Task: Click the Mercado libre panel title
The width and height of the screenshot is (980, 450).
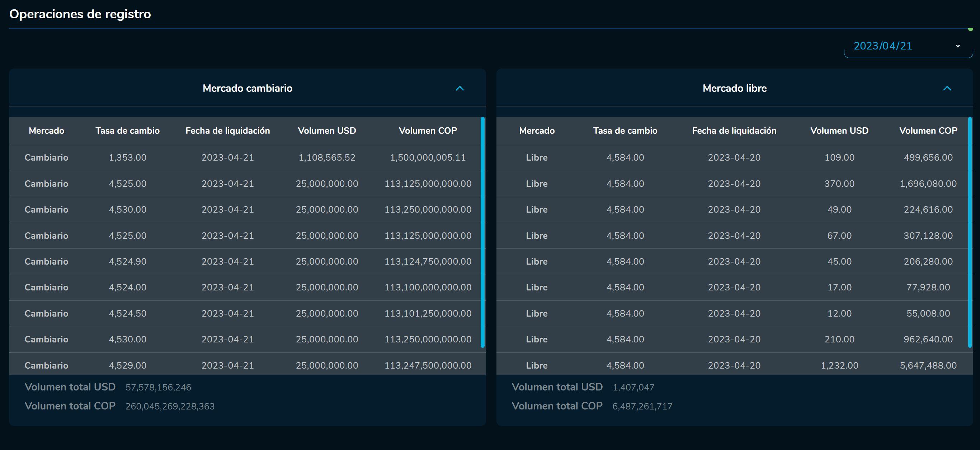Action: 734,88
